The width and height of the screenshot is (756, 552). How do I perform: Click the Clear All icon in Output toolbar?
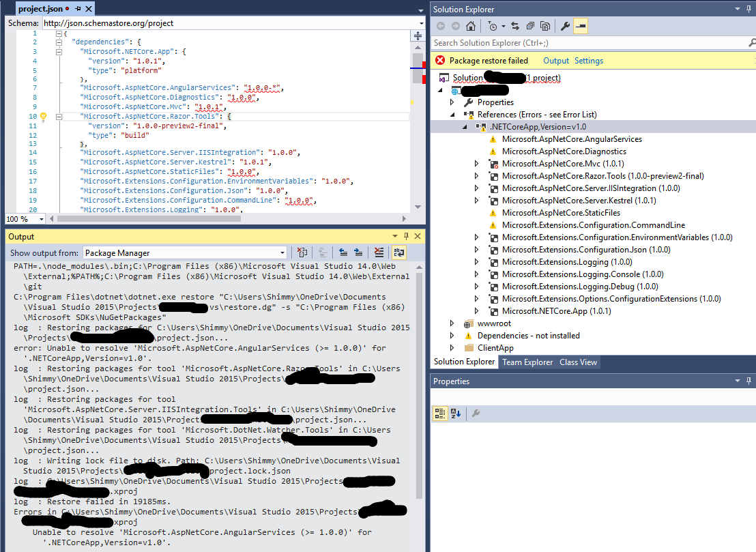click(379, 252)
